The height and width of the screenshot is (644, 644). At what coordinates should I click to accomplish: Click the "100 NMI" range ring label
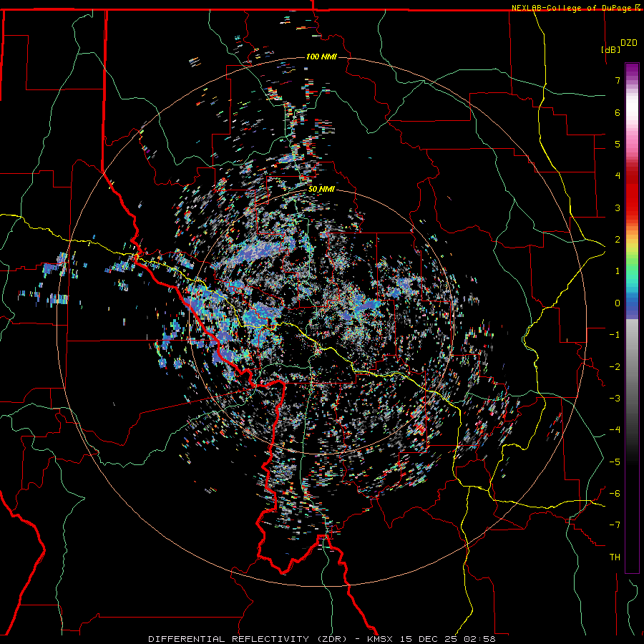pos(321,57)
